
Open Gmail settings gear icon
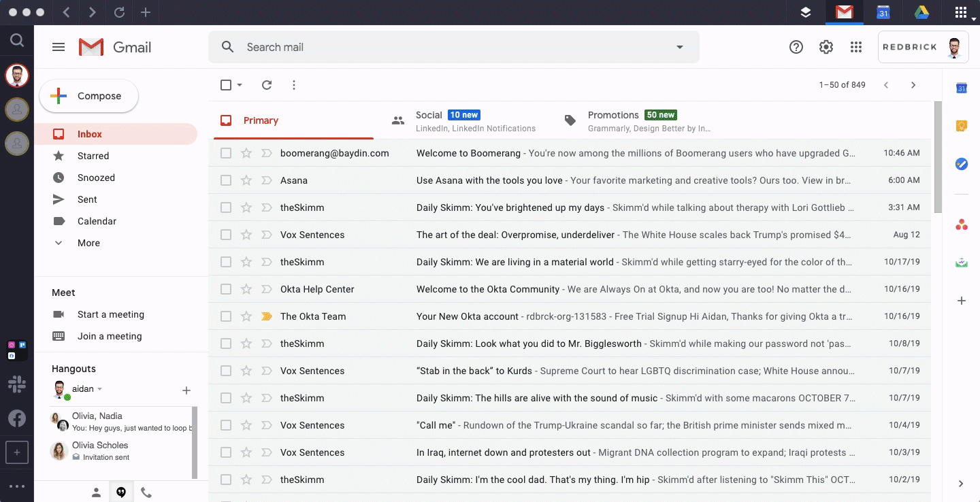point(826,47)
